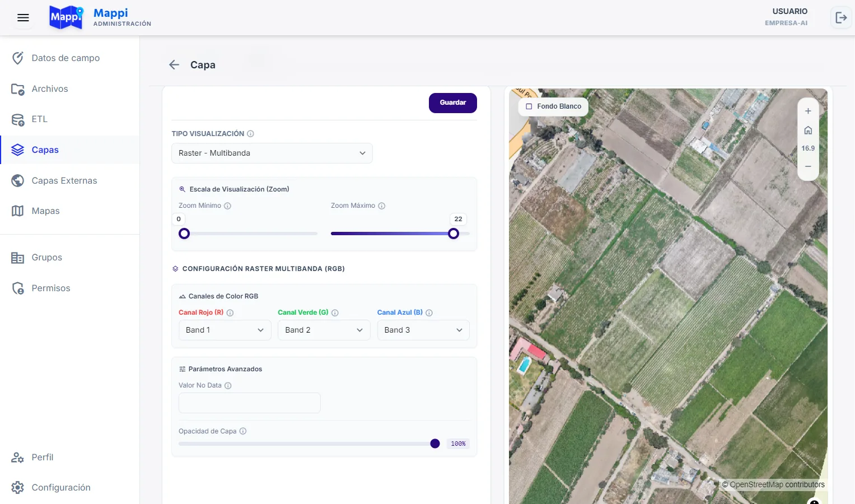Click the EMPRESA-AI company label
The height and width of the screenshot is (504, 855).
pyautogui.click(x=786, y=24)
